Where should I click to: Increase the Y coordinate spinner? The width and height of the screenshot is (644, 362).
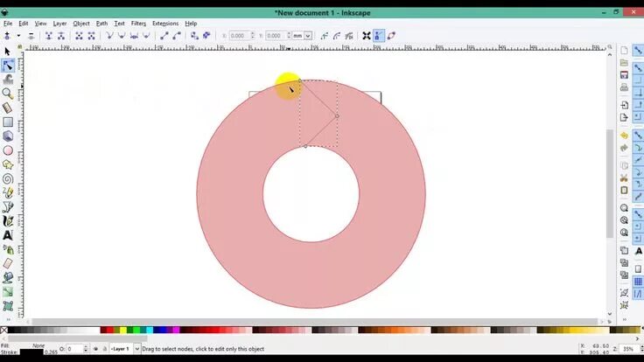(289, 34)
